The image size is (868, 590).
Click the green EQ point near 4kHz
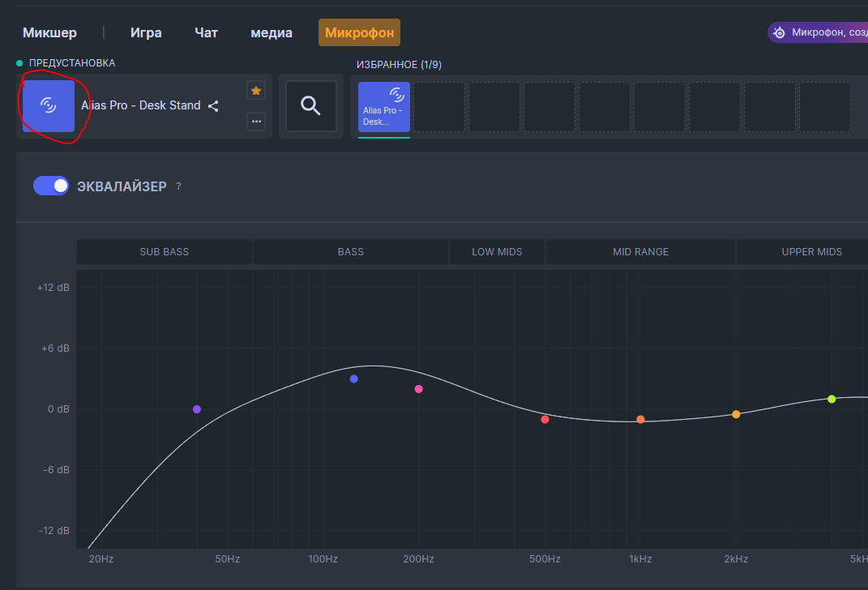point(832,399)
